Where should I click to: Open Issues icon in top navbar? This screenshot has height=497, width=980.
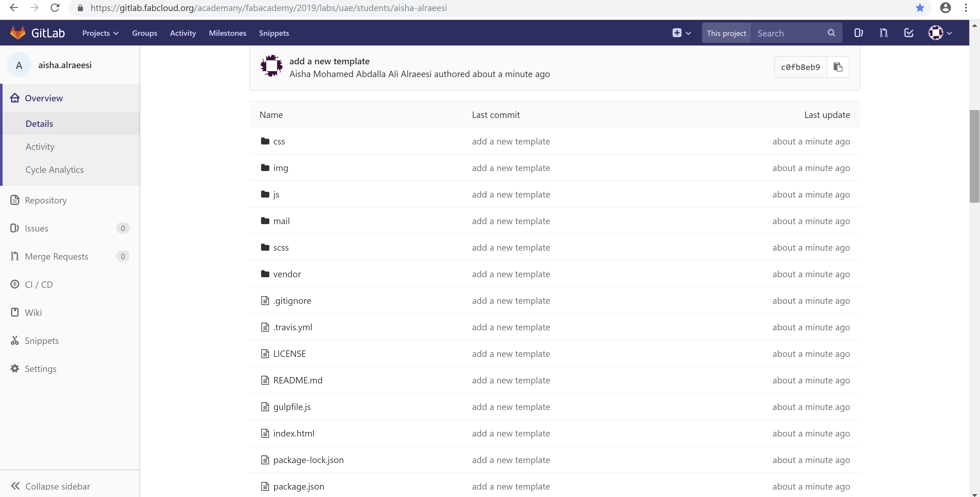pos(858,33)
